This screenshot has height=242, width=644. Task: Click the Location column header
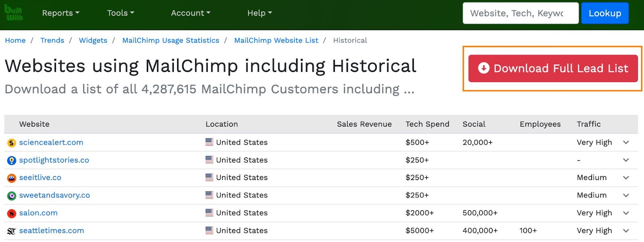(x=222, y=124)
